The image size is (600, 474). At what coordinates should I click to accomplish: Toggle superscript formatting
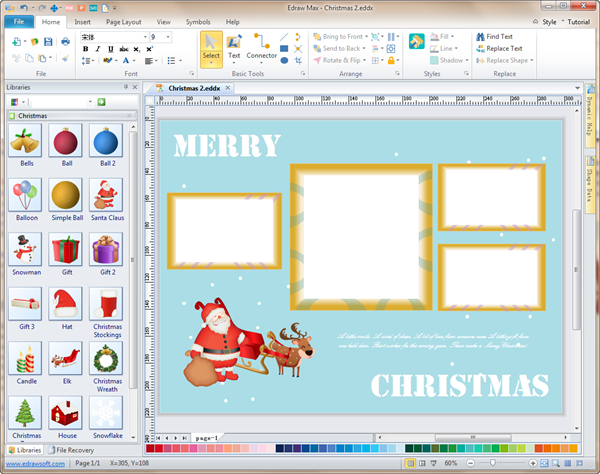click(149, 49)
